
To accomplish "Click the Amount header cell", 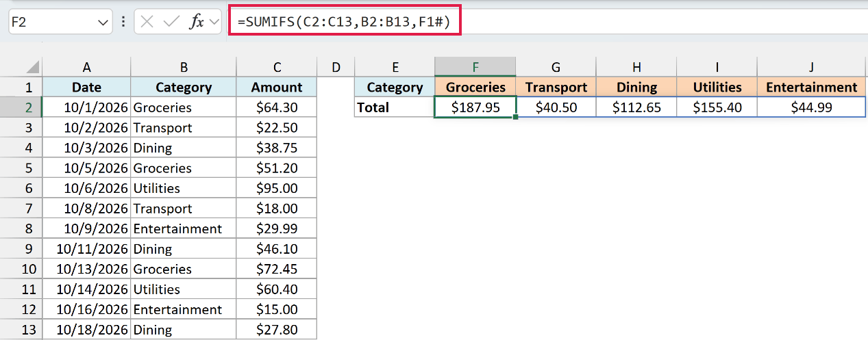I will pyautogui.click(x=277, y=87).
